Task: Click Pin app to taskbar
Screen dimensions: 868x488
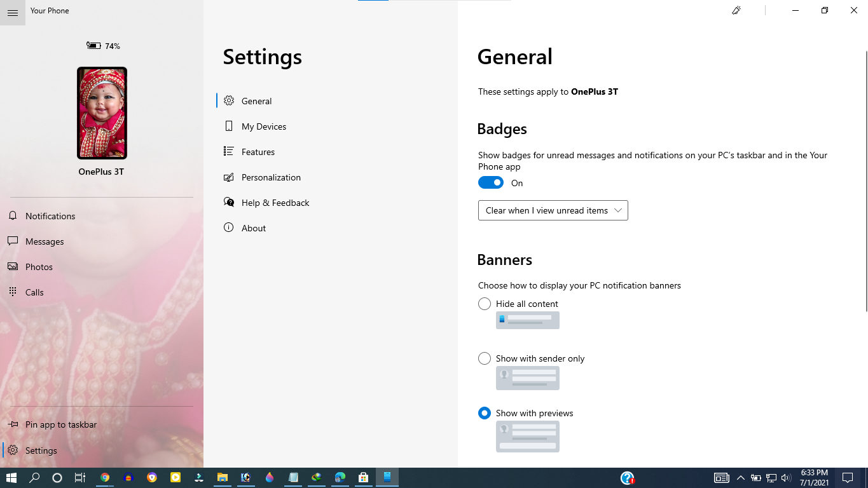Action: (102, 424)
